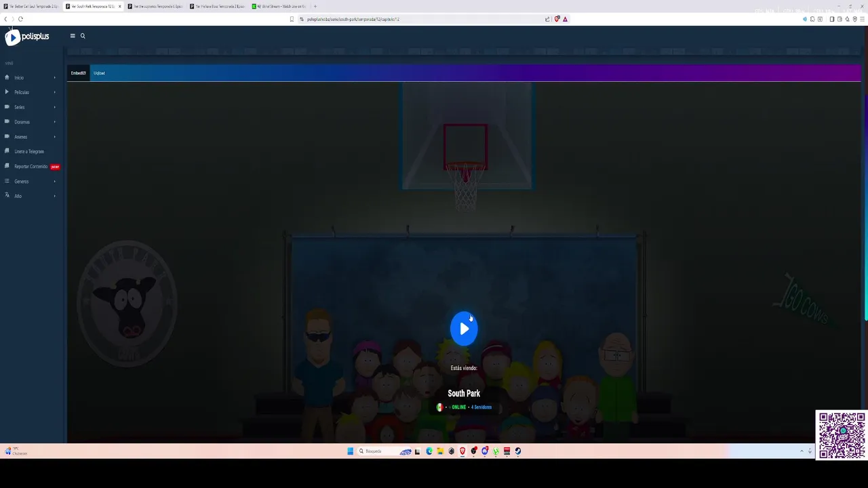Click the Brave icon in the taskbar

tap(462, 451)
